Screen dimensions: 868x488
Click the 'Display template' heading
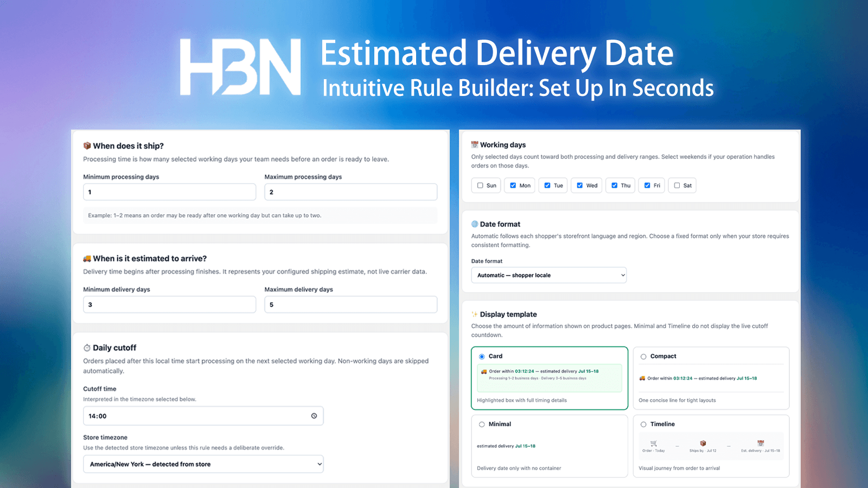(508, 314)
